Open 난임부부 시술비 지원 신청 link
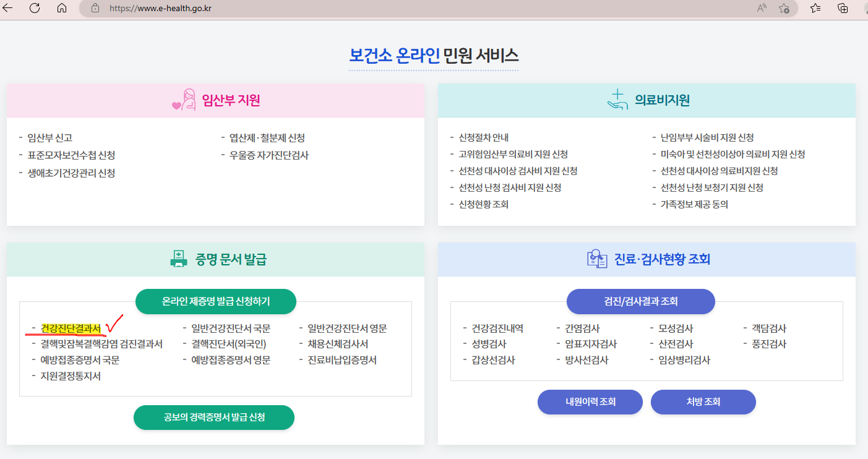The image size is (868, 459). click(x=707, y=138)
